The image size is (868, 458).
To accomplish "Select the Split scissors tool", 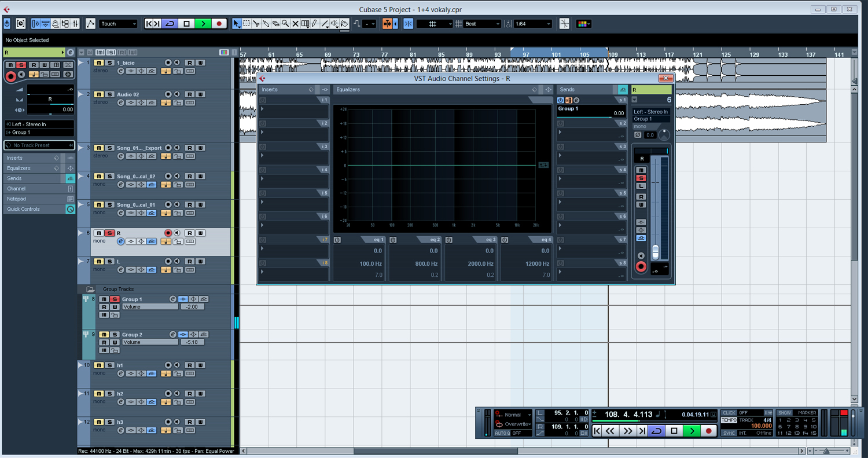I will [256, 24].
